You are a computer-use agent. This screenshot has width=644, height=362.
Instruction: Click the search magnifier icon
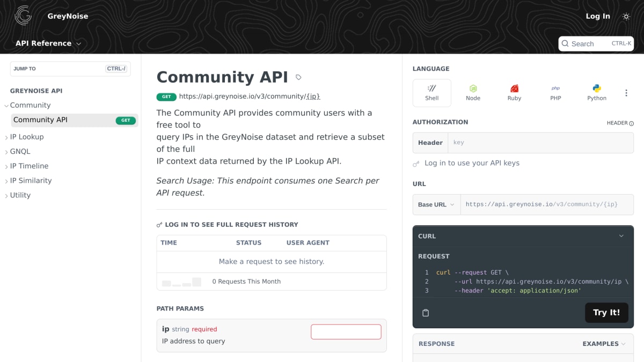[x=565, y=43]
